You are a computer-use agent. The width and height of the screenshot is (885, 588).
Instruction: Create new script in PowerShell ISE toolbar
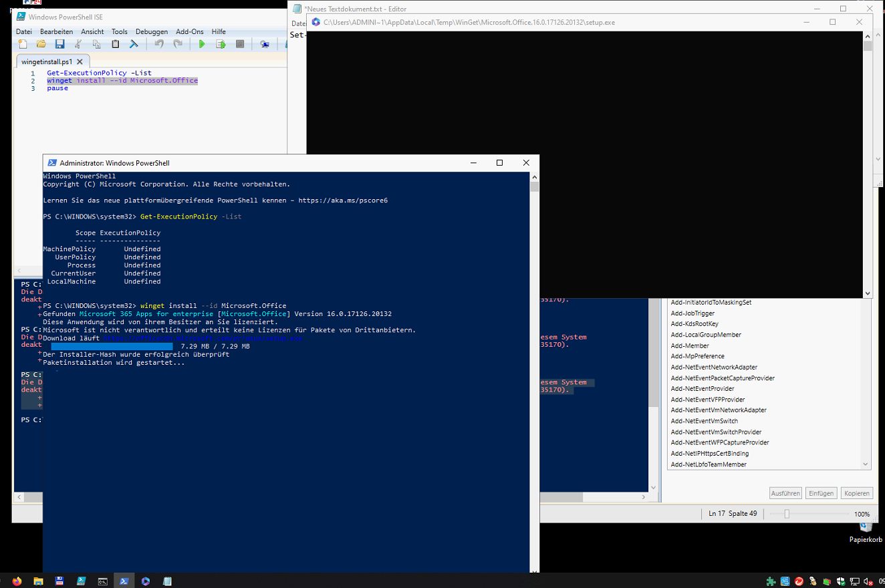pos(23,44)
